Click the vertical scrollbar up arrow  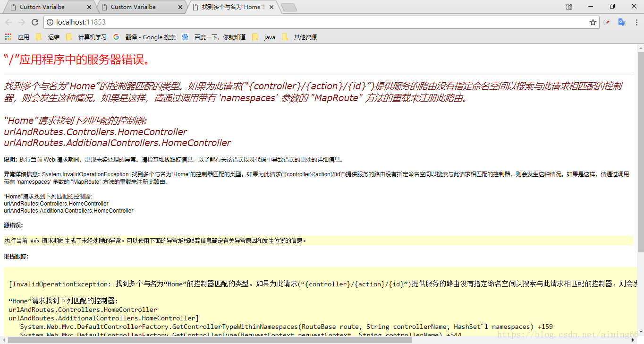(x=640, y=48)
